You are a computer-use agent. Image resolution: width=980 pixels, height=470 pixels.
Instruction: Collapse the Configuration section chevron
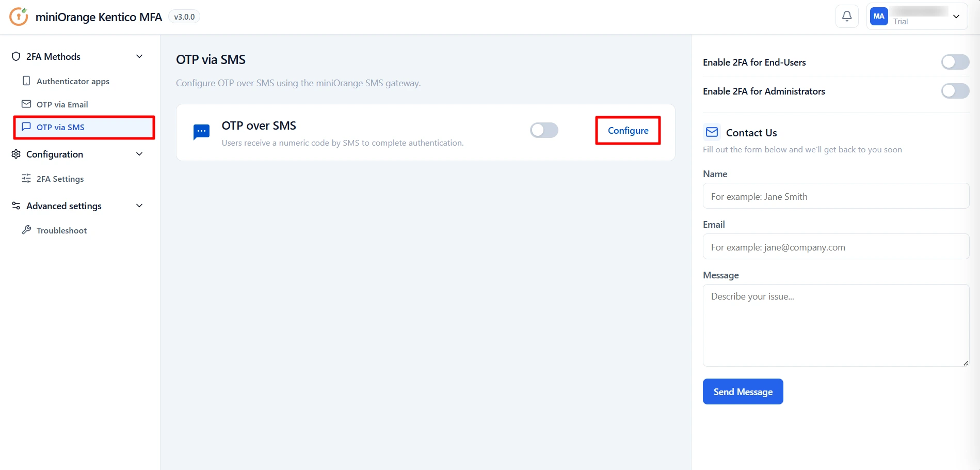coord(139,154)
